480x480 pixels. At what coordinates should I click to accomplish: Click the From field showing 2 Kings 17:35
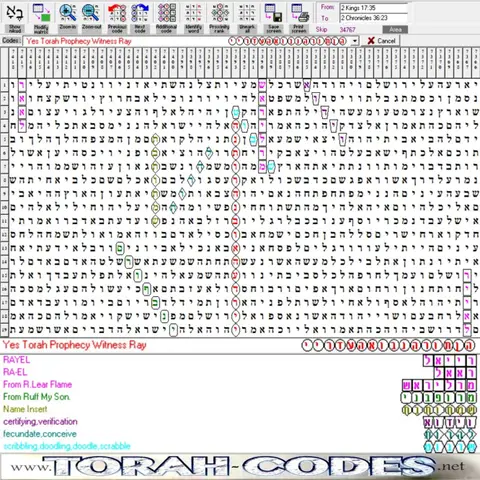[373, 8]
